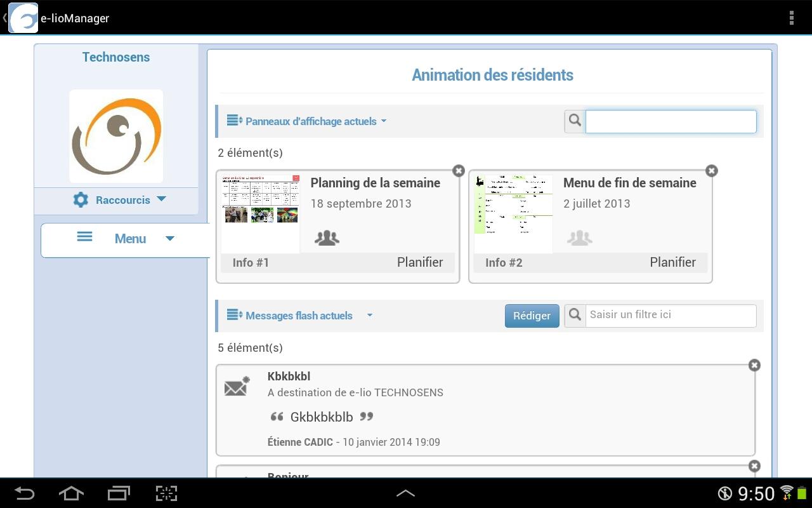The height and width of the screenshot is (508, 812).
Task: Tap the e-lioManager app logo icon
Action: coord(23,18)
